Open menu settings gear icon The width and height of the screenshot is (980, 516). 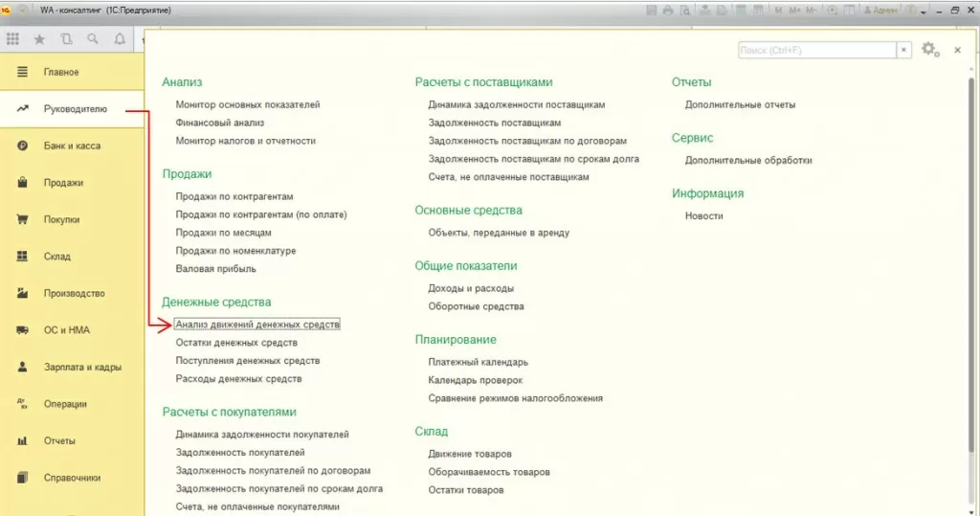click(x=928, y=49)
